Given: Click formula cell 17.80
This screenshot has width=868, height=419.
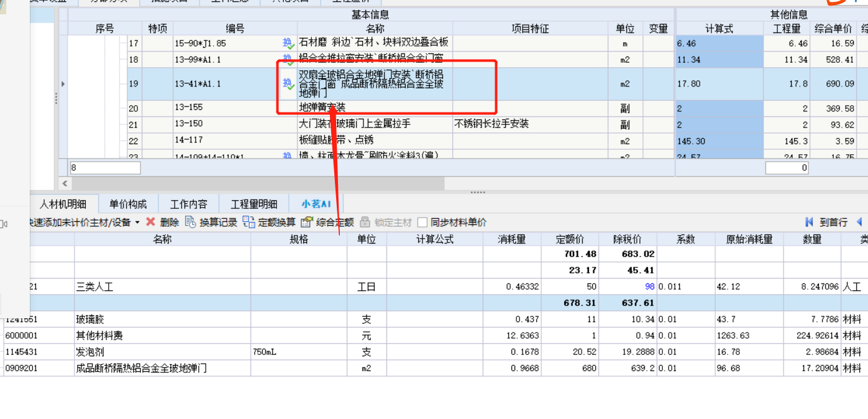Looking at the screenshot, I should tap(720, 84).
